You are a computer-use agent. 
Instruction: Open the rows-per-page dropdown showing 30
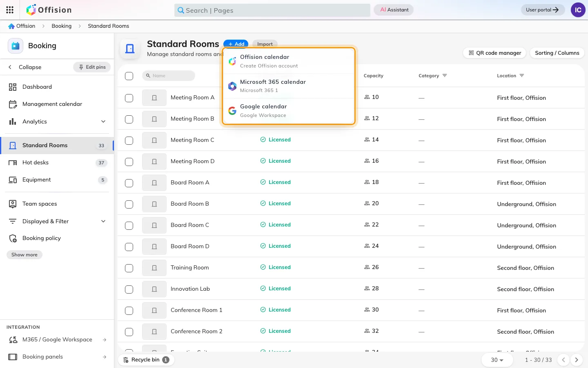497,360
